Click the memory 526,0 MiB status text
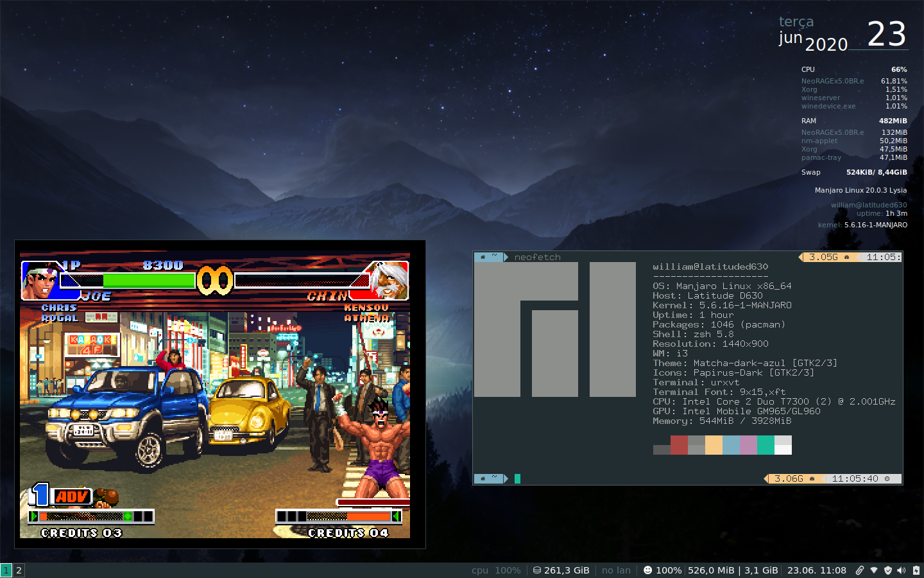This screenshot has width=924, height=578. pos(711,570)
